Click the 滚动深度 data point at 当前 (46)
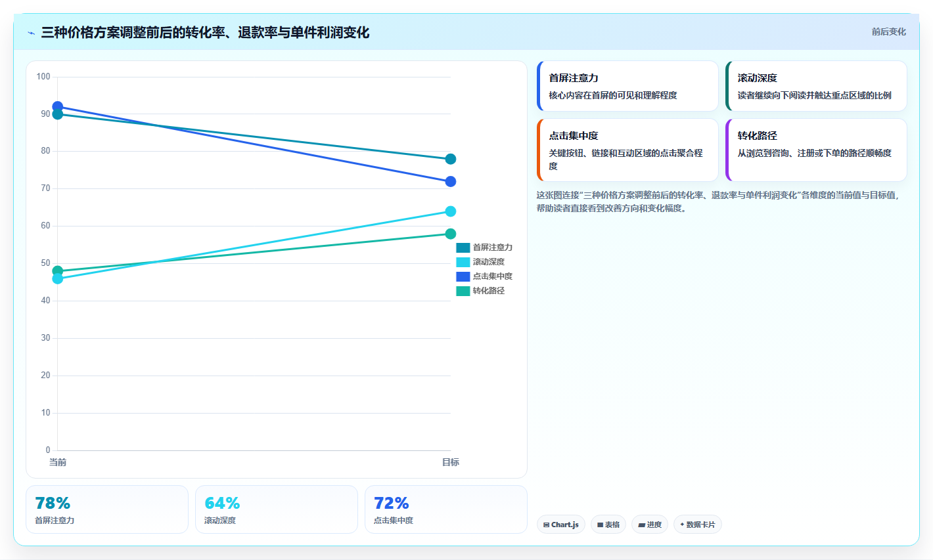Screen dimensions: 933x560 pyautogui.click(x=57, y=279)
